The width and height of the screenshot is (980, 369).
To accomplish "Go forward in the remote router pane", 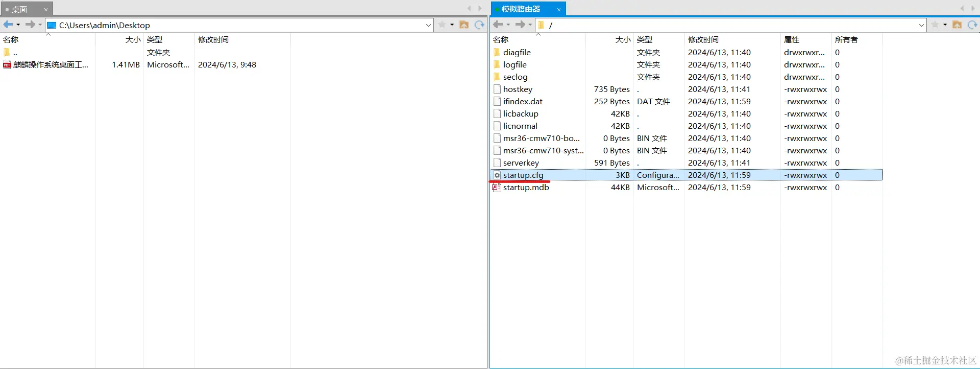I will [x=520, y=25].
